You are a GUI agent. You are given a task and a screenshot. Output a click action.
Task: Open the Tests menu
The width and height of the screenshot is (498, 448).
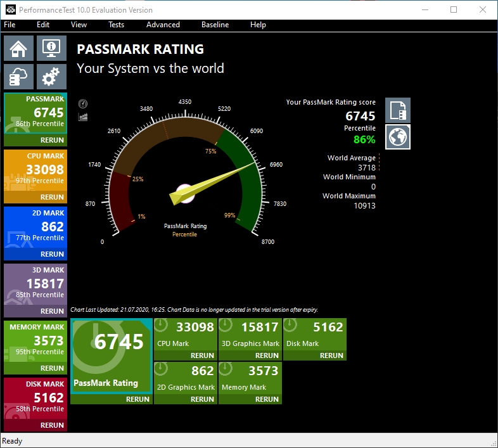(116, 25)
